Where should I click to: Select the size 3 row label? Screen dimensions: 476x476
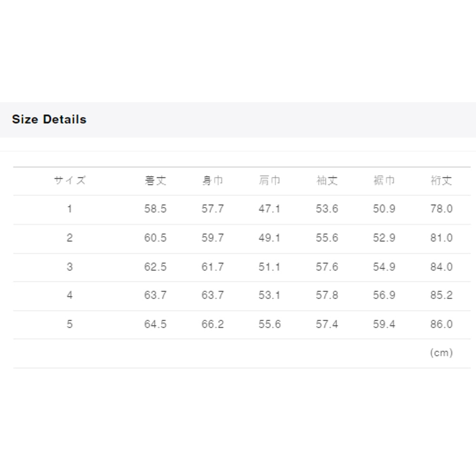[x=69, y=267]
